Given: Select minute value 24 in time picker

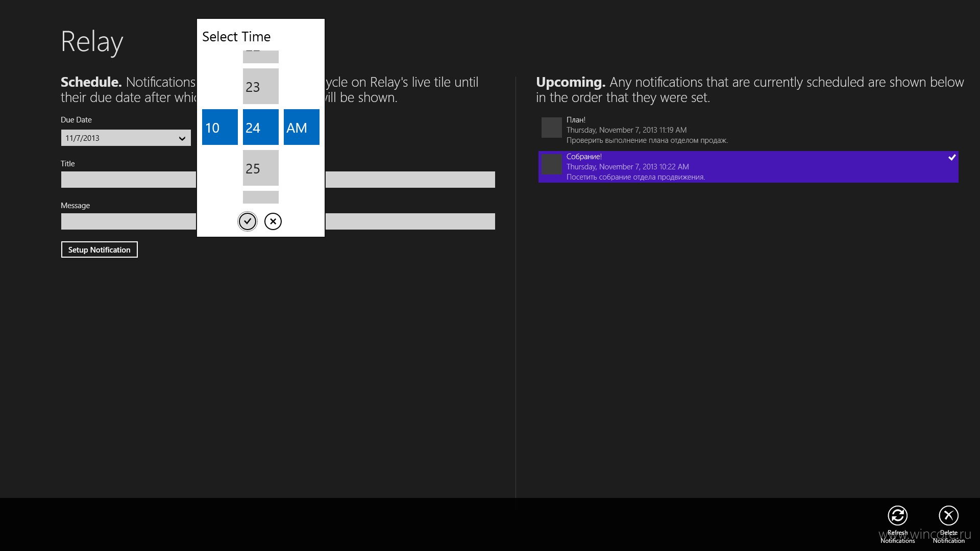Looking at the screenshot, I should (x=261, y=127).
